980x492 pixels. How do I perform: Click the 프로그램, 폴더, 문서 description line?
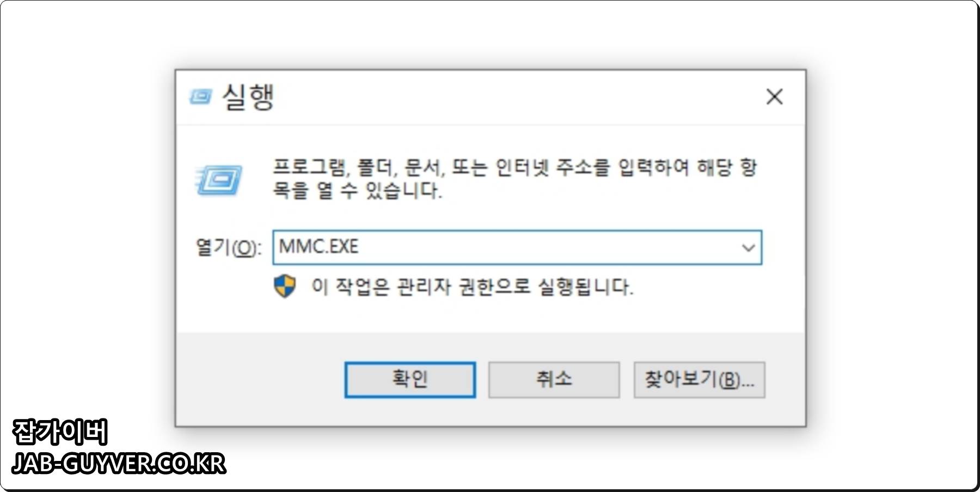pos(514,167)
